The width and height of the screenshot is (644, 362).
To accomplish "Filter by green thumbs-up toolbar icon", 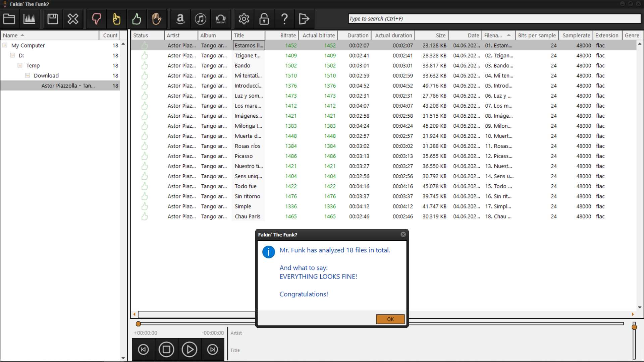I will point(137,19).
